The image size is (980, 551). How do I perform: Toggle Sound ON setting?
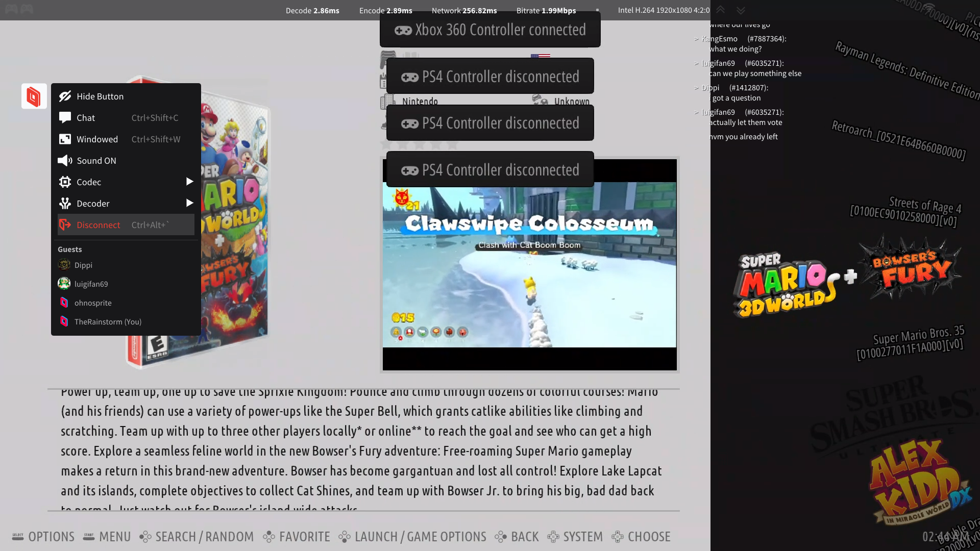tap(96, 161)
